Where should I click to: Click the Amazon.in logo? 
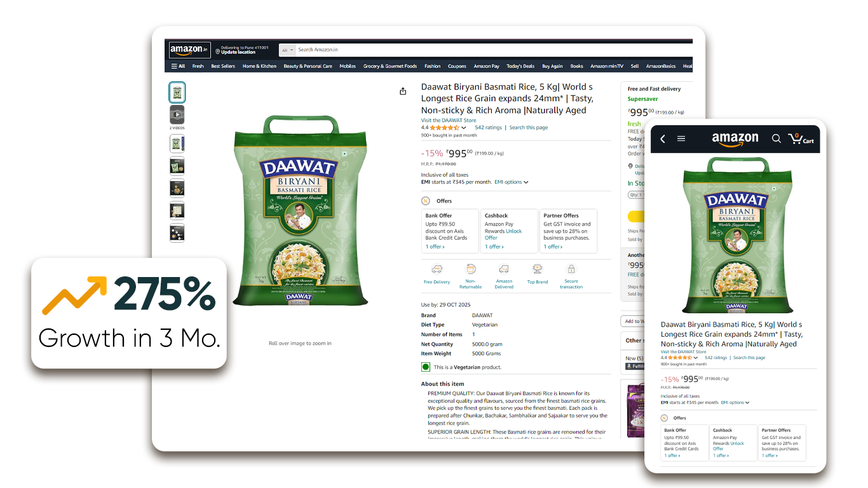(x=189, y=50)
